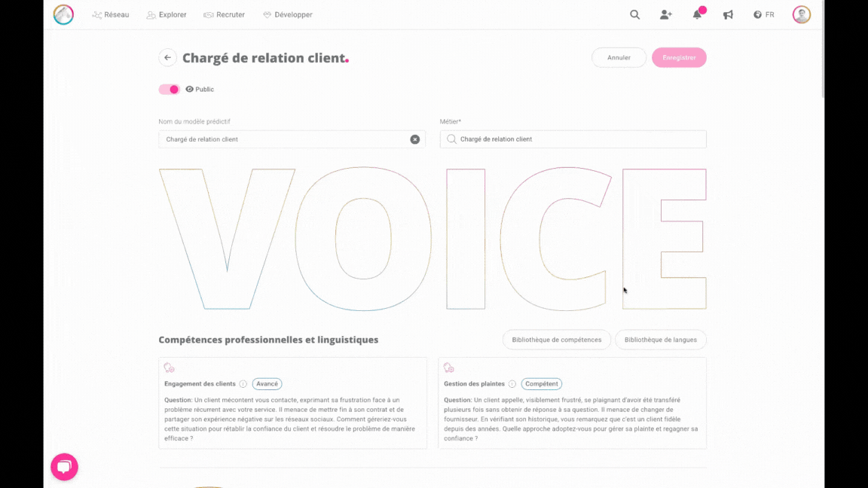
Task: Open the Métier job search combo box
Action: point(573,139)
